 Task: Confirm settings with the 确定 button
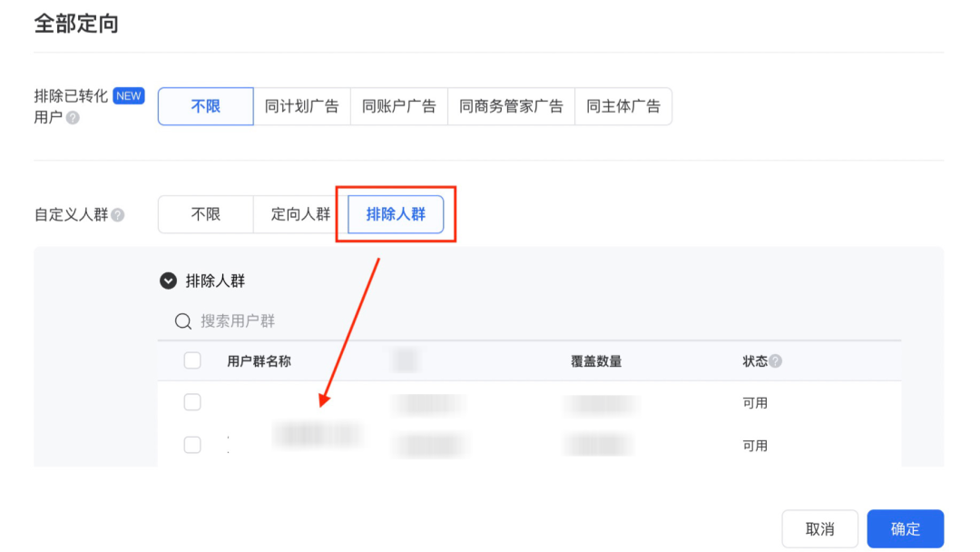[x=905, y=528]
